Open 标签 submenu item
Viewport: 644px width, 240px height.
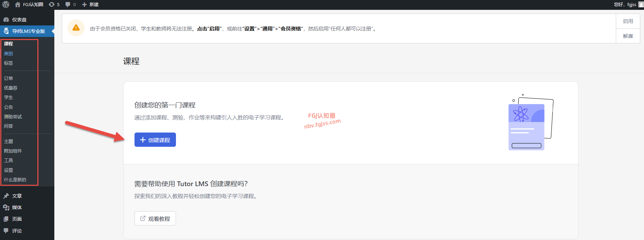tap(8, 63)
